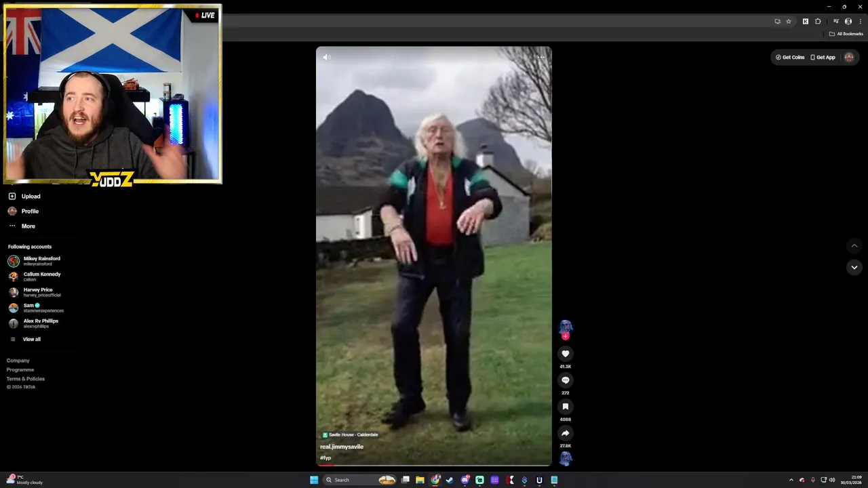Viewport: 868px width, 488px height.
Task: Click the #fyp hashtag
Action: tap(325, 458)
